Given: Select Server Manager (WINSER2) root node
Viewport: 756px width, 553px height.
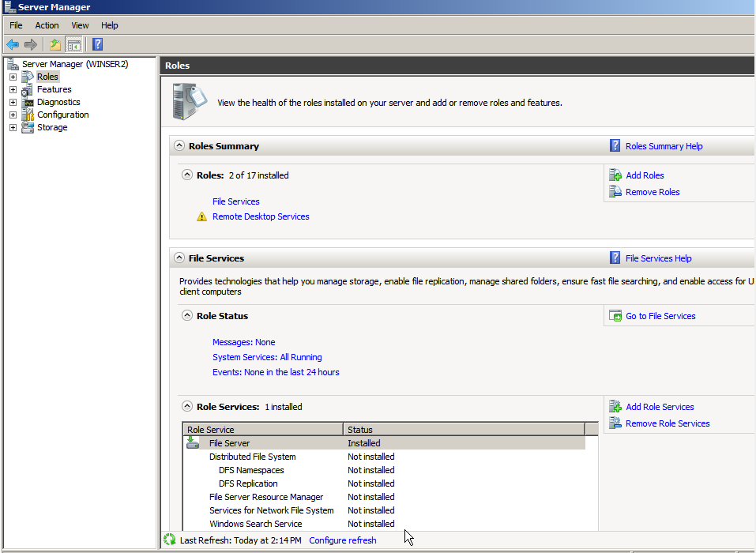Looking at the screenshot, I should coord(75,64).
